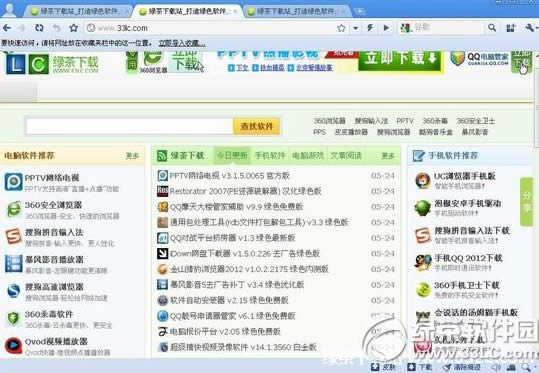The height and width of the screenshot is (373, 539).
Task: Click the software search input box
Action: 130,126
